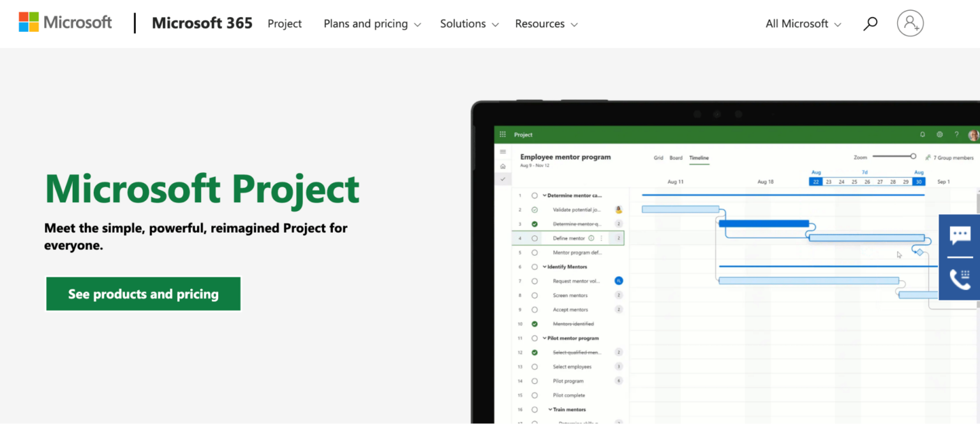The height and width of the screenshot is (424, 980).
Task: Open Project settings with the gear icon
Action: (x=939, y=135)
